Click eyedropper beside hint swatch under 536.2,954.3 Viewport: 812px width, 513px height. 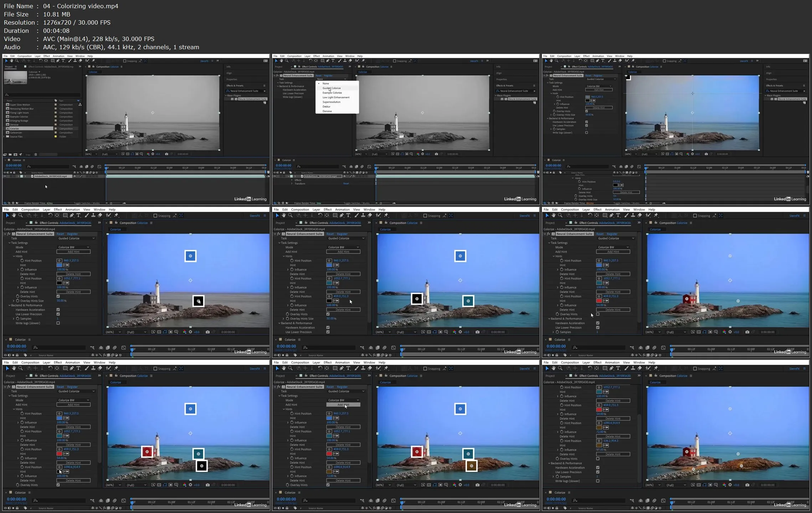606,445
